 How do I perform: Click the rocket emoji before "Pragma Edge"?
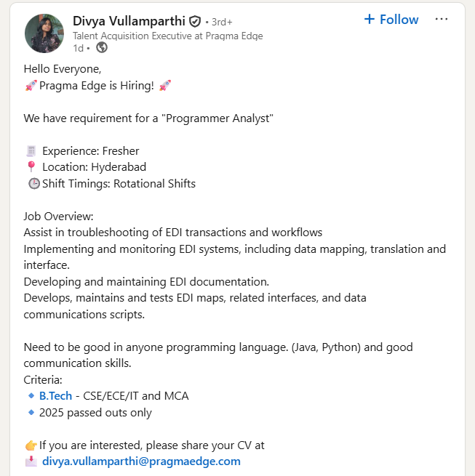point(31,86)
